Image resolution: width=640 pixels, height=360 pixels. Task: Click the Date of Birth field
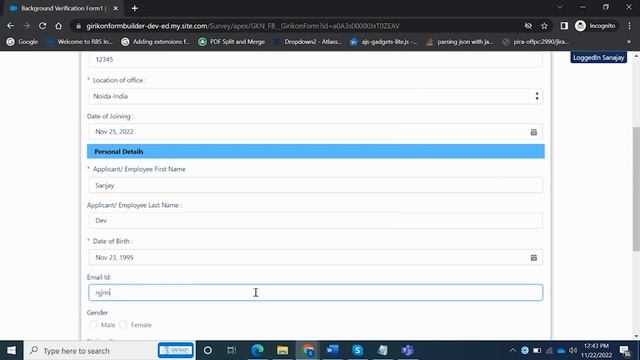pyautogui.click(x=316, y=258)
